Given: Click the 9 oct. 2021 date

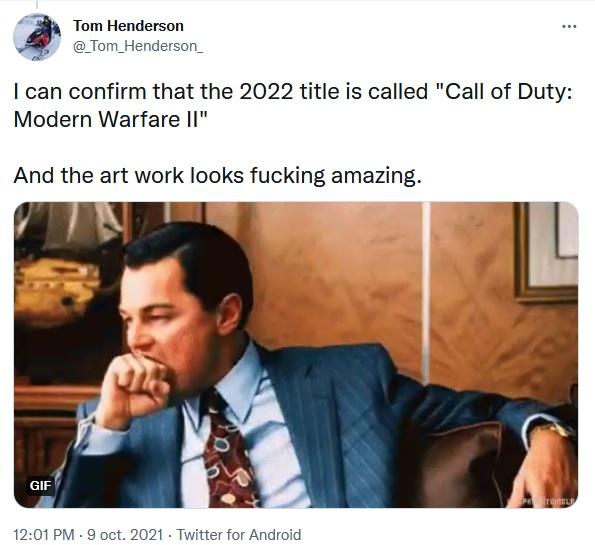Looking at the screenshot, I should [125, 534].
